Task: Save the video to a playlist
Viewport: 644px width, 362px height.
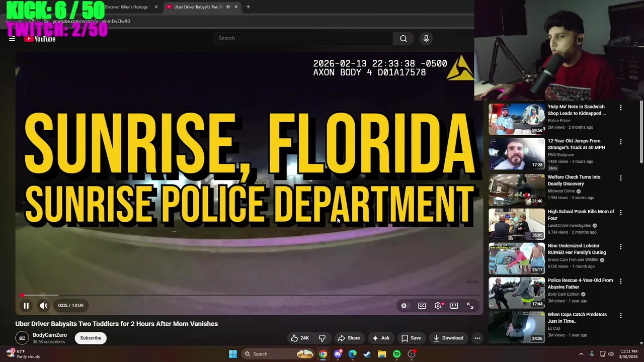Action: tap(411, 338)
